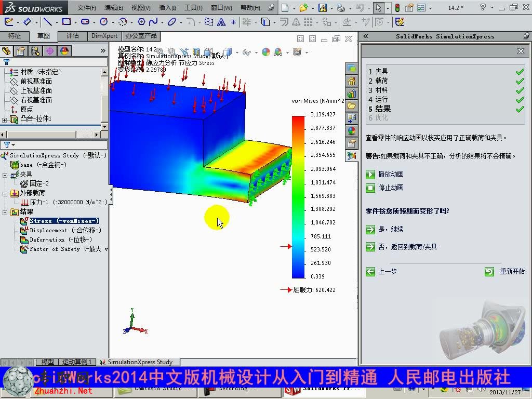Click 否，返回到载荷/夹具
Screen dimensions: 532x399
[x=401, y=247]
